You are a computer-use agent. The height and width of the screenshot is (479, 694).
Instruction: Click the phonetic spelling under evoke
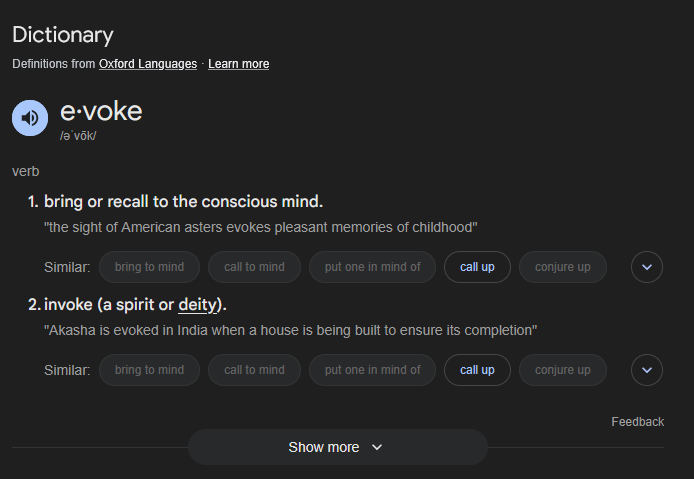(78, 136)
